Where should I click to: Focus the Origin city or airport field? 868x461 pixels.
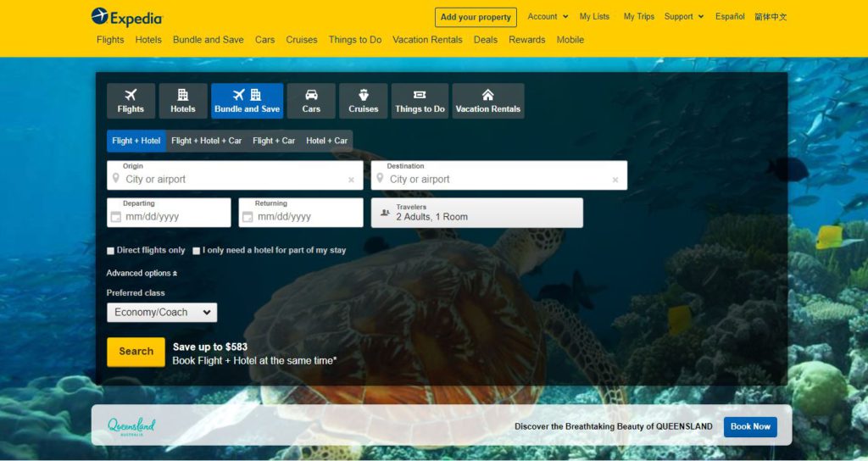[235, 175]
